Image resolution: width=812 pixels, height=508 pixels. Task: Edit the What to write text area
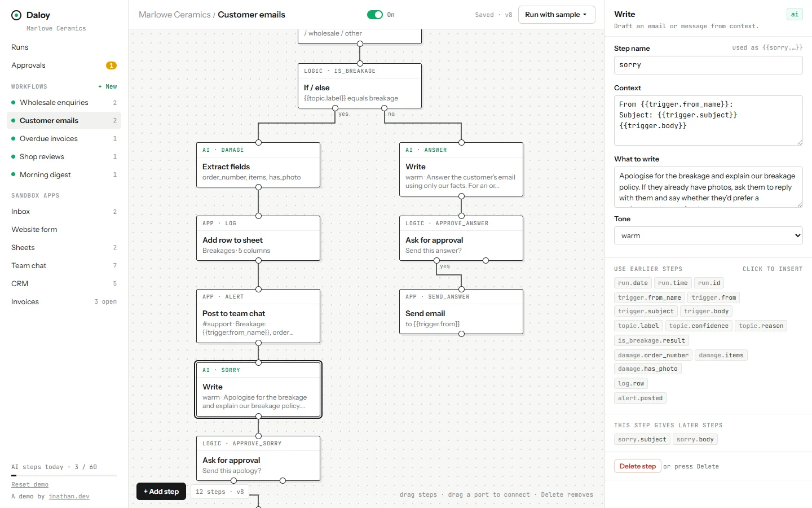[x=708, y=187]
